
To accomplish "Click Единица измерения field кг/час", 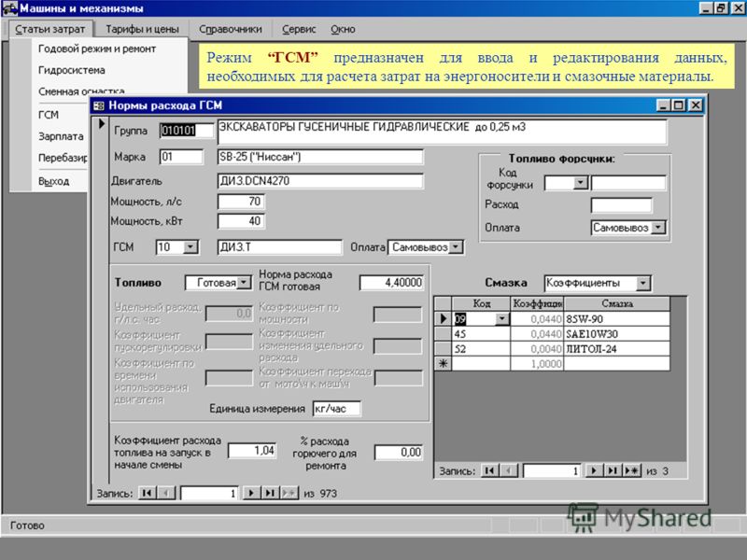I will [337, 409].
